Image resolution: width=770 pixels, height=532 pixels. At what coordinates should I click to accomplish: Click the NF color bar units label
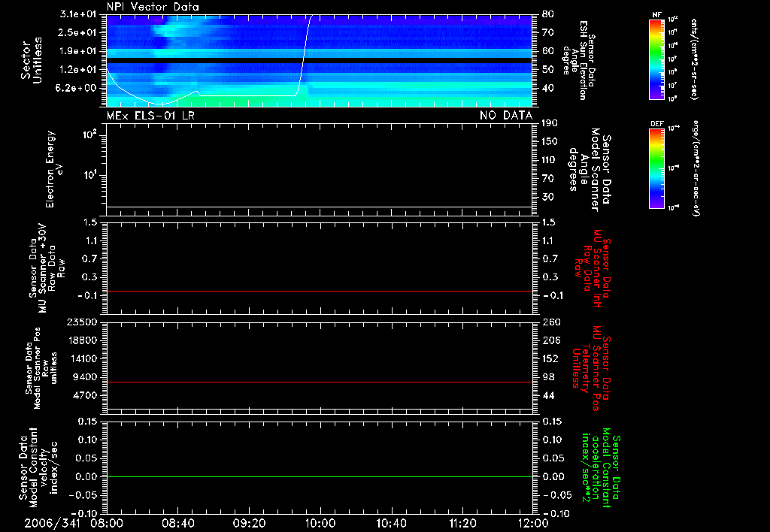coord(694,59)
